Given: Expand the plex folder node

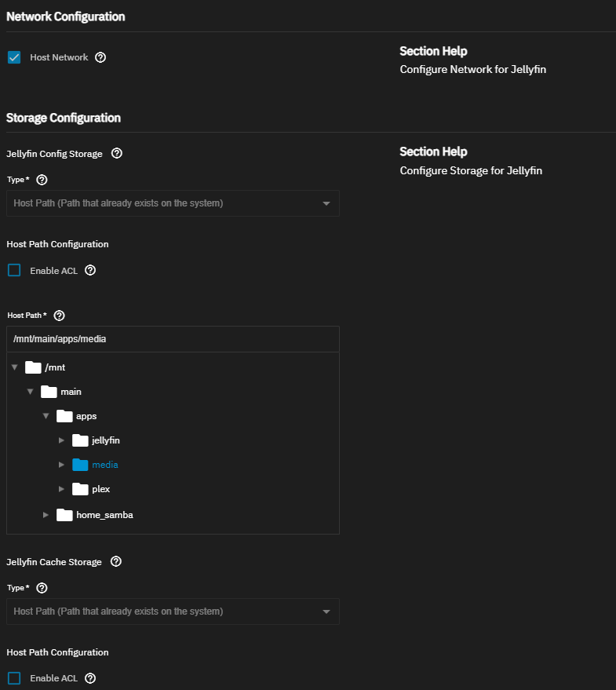Looking at the screenshot, I should click(61, 489).
